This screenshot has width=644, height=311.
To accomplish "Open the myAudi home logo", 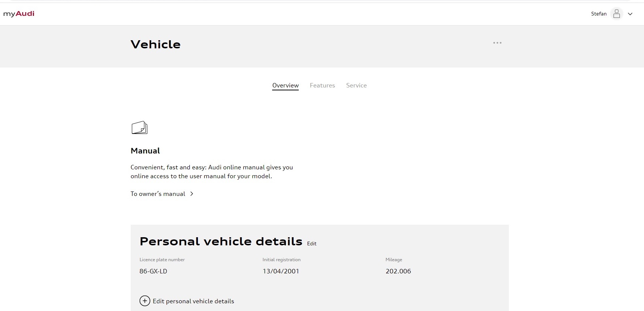I will (19, 14).
